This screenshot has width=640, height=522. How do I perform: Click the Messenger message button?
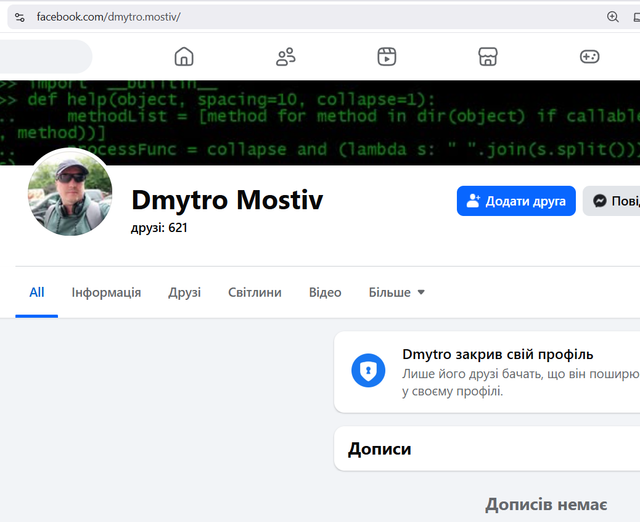[x=611, y=201]
